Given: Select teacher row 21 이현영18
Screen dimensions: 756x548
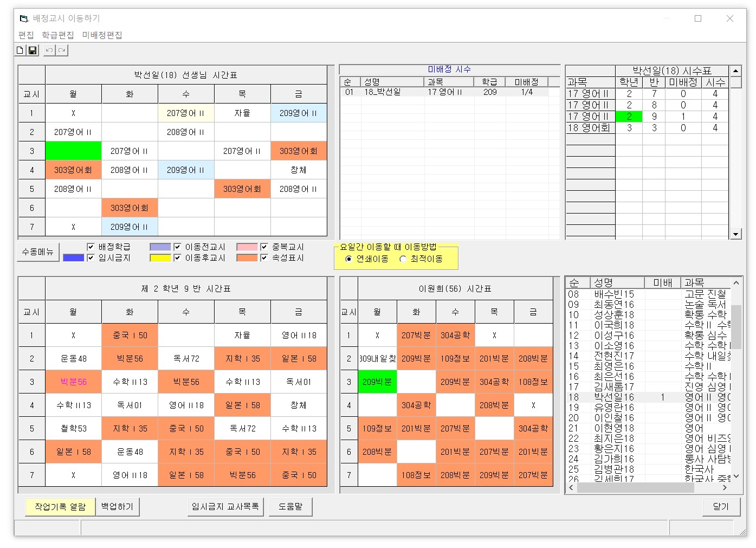Looking at the screenshot, I should pos(648,428).
